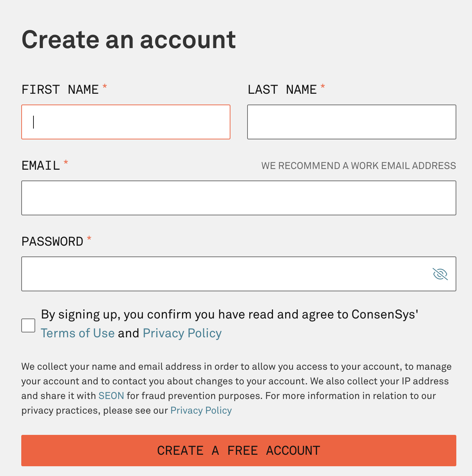The image size is (472, 476).
Task: Click into the First Name input field
Action: click(x=126, y=122)
